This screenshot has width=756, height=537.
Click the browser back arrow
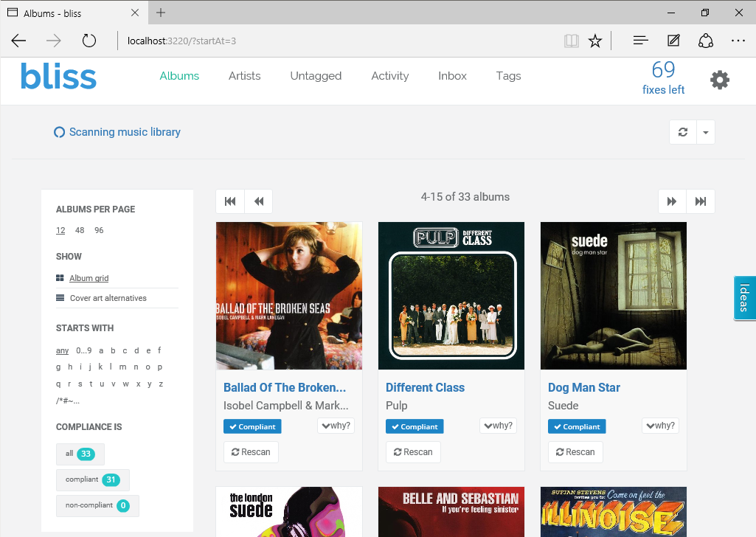18,41
